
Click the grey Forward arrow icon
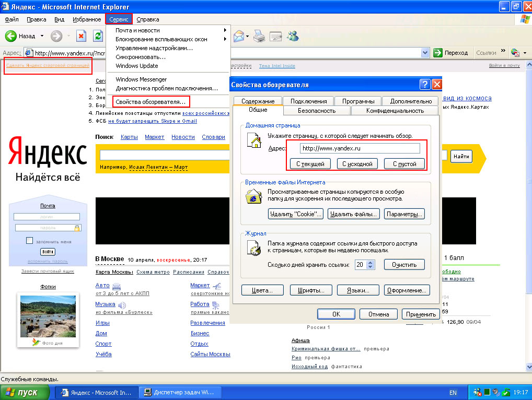(x=56, y=36)
